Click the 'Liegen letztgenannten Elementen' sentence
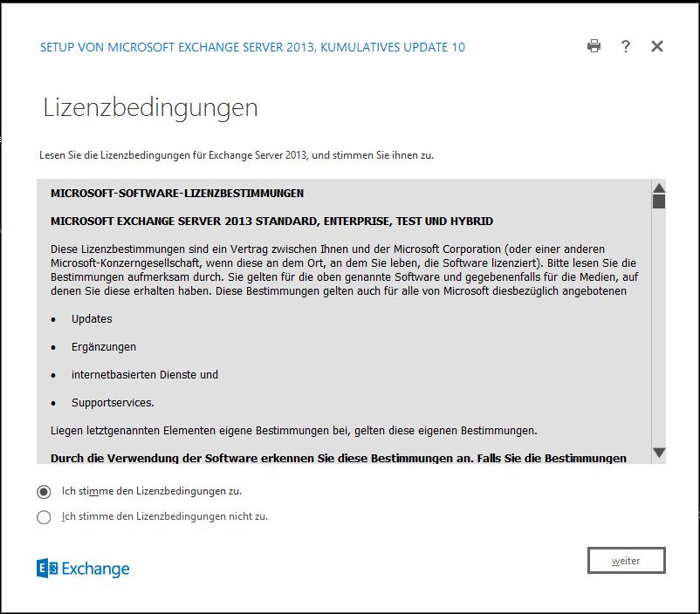Viewport: 700px width, 614px height. (x=294, y=431)
